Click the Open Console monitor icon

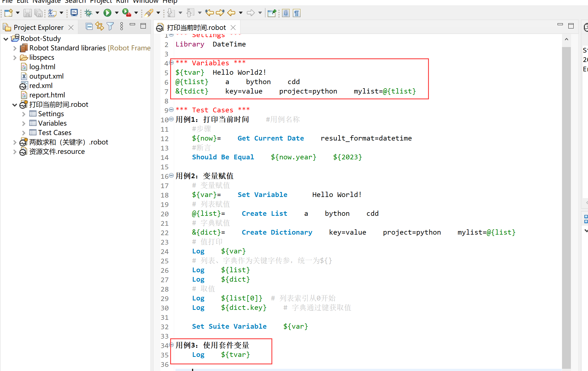click(74, 13)
